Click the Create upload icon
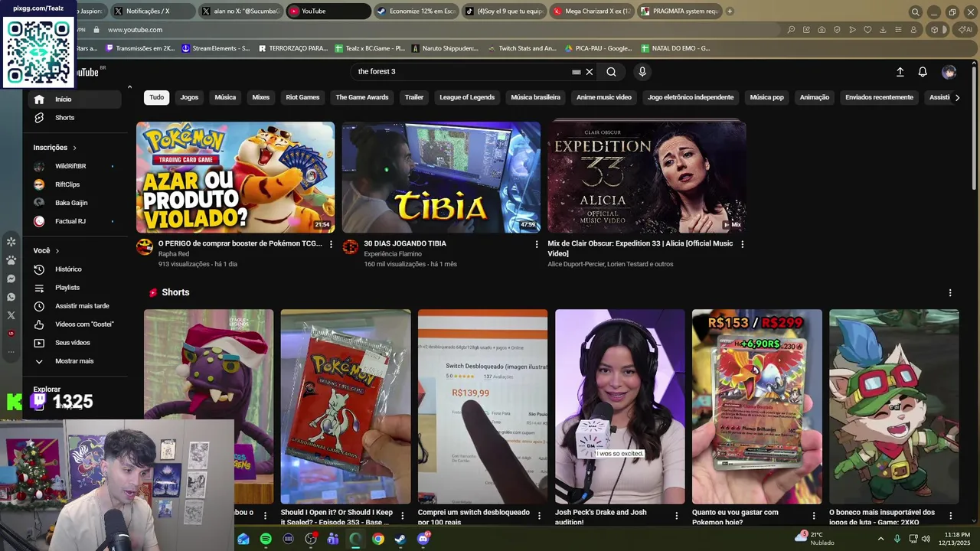Screen dimensions: 980x551 (900, 72)
